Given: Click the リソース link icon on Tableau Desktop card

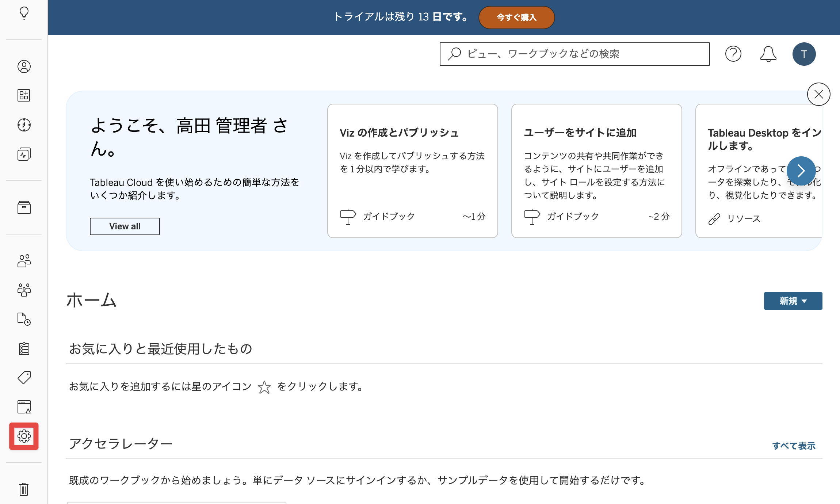Looking at the screenshot, I should 714,219.
